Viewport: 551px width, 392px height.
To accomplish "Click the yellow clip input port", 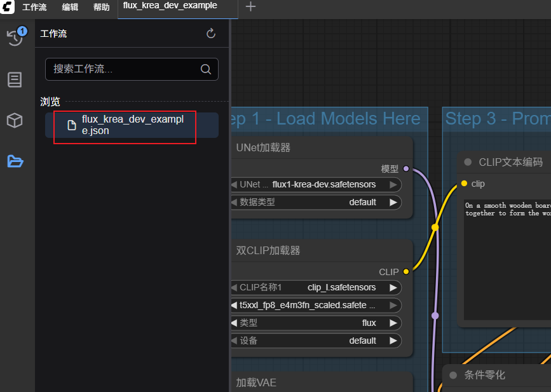I will [465, 184].
